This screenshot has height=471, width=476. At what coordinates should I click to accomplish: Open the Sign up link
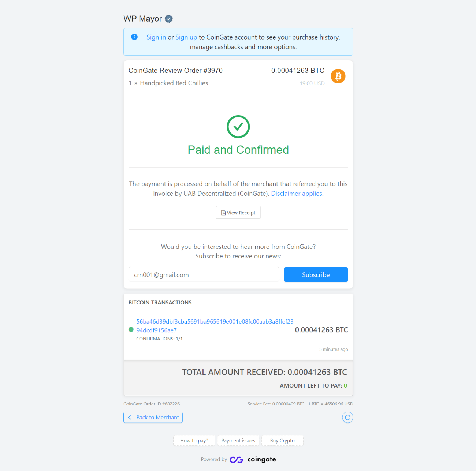[186, 37]
